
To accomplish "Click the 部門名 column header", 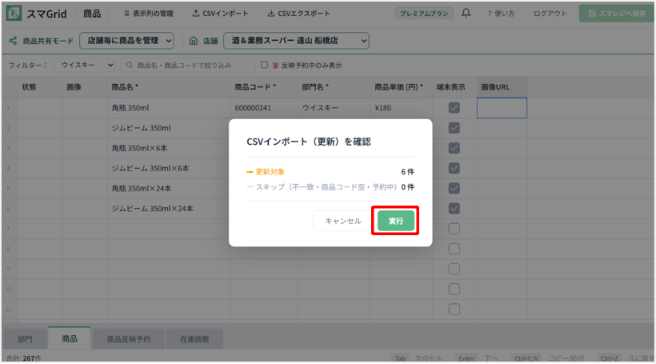I will [x=334, y=87].
